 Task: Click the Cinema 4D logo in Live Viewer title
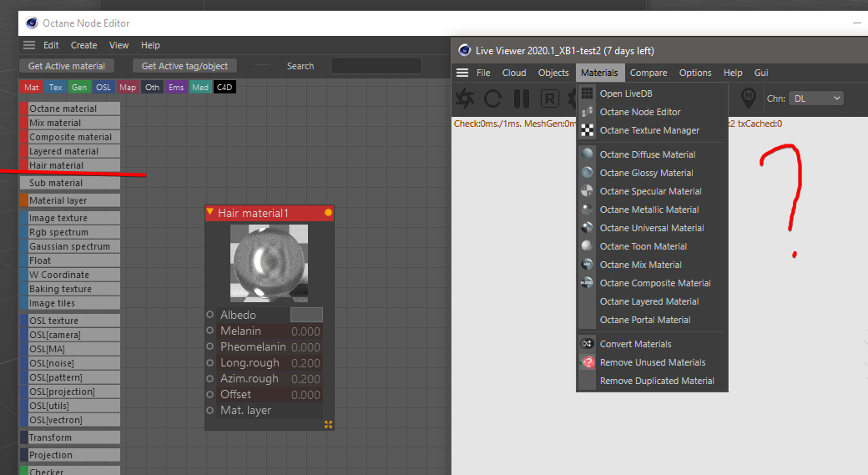(464, 50)
